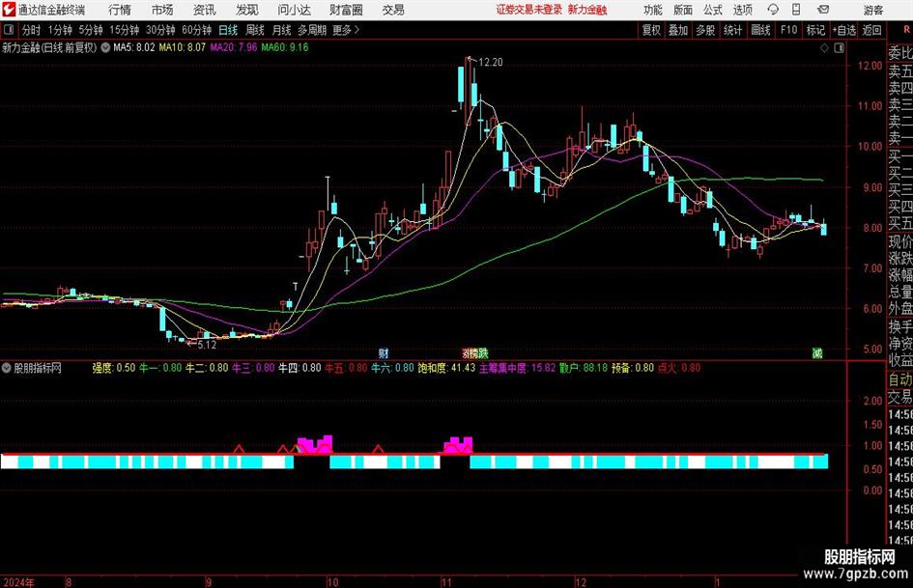Select the 月线 monthly period tab
Screen dimensions: 913x588
point(282,30)
